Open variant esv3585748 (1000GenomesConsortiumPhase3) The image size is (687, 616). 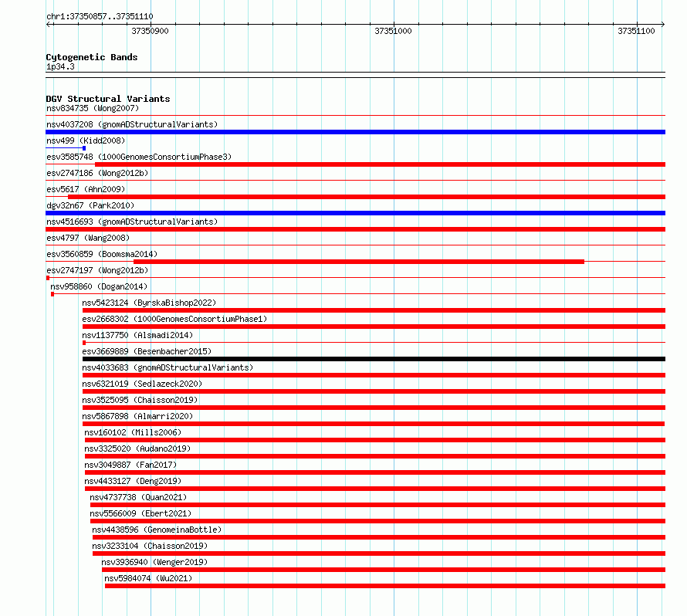coord(139,157)
